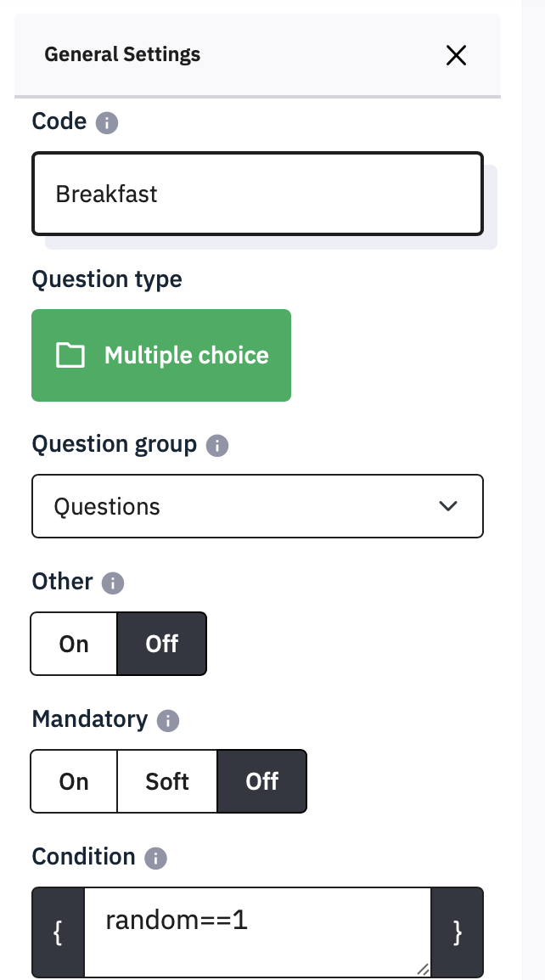Open the Multiple choice question type selector

tap(161, 355)
